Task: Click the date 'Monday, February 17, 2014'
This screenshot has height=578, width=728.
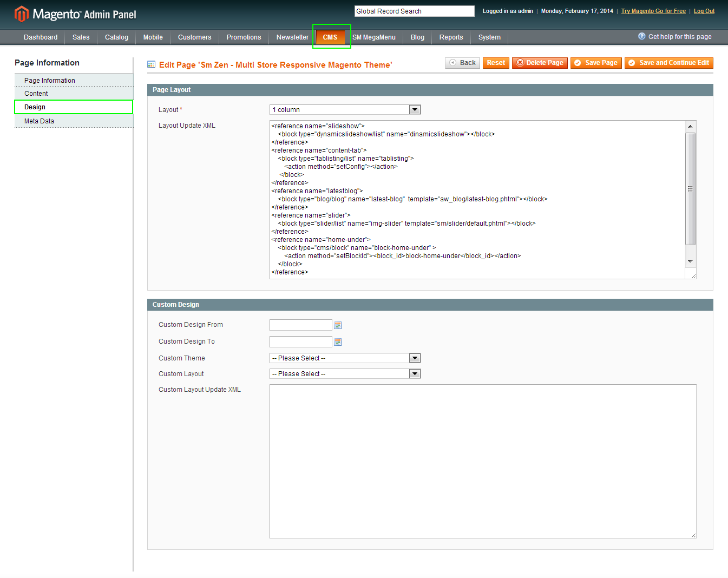Action: (577, 11)
